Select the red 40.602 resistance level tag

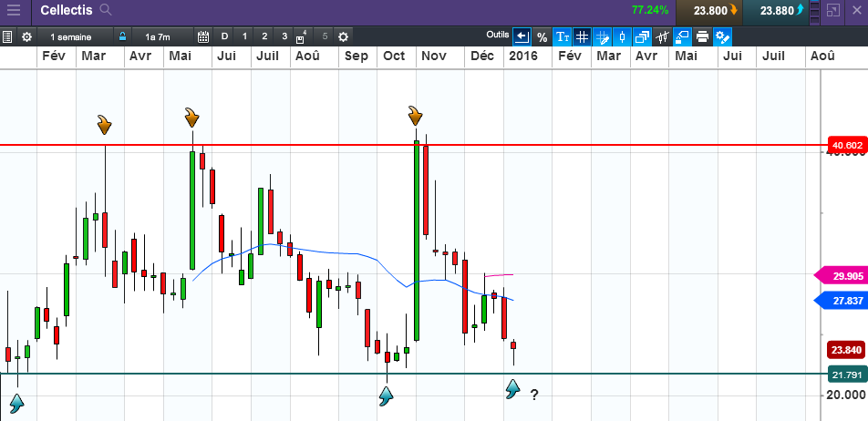846,146
